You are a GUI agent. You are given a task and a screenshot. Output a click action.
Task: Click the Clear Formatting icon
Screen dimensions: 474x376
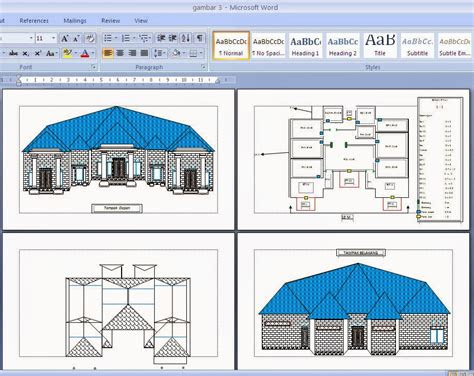tap(90, 38)
